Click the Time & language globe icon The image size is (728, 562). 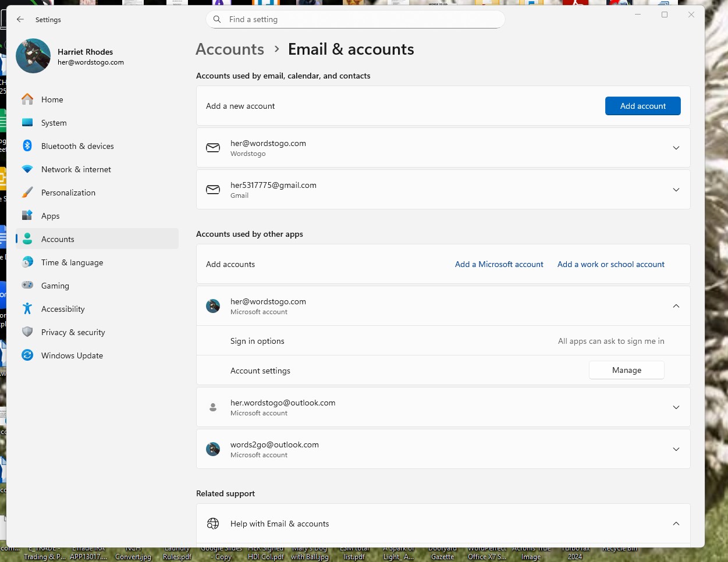pyautogui.click(x=27, y=262)
